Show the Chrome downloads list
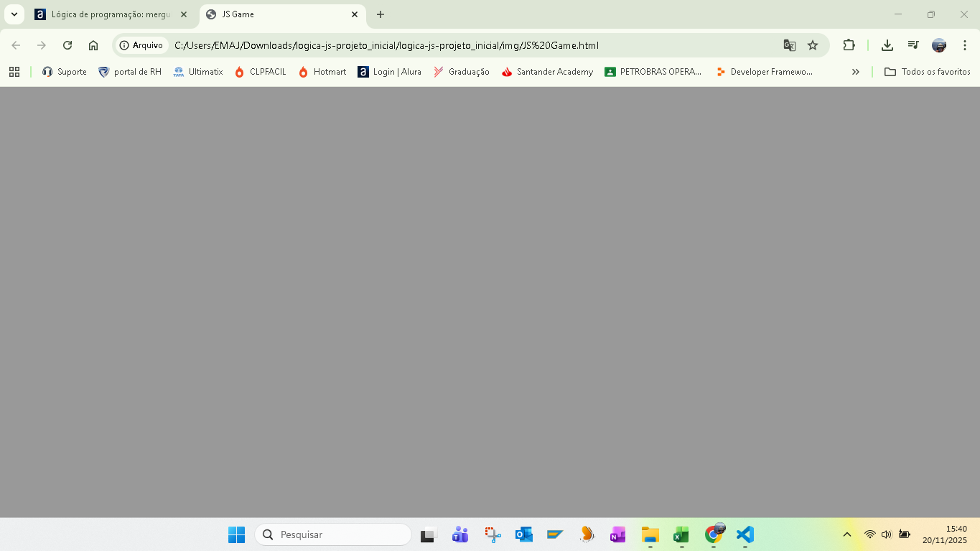The width and height of the screenshot is (980, 551). [x=887, y=45]
